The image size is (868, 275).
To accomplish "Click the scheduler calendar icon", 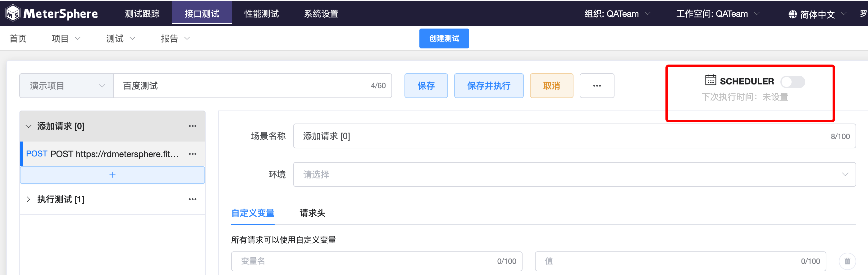I will pos(710,80).
